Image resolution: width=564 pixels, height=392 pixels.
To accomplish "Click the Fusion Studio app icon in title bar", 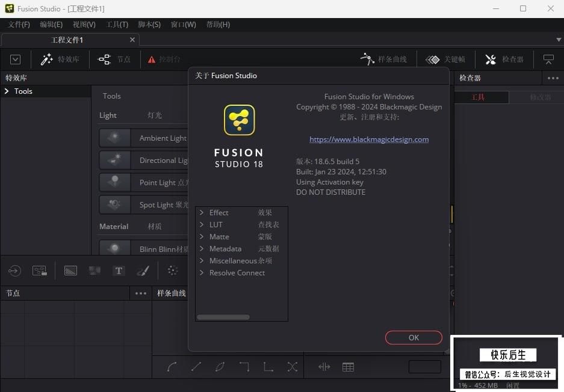I will [x=10, y=8].
